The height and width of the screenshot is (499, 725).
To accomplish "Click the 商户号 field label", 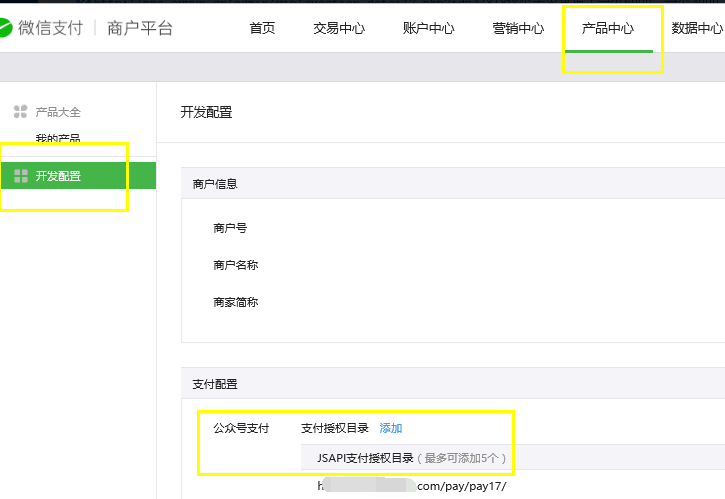I will click(230, 228).
